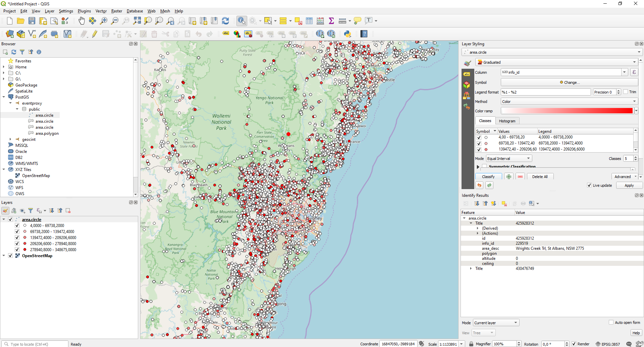Click the Delete All button

click(x=540, y=177)
